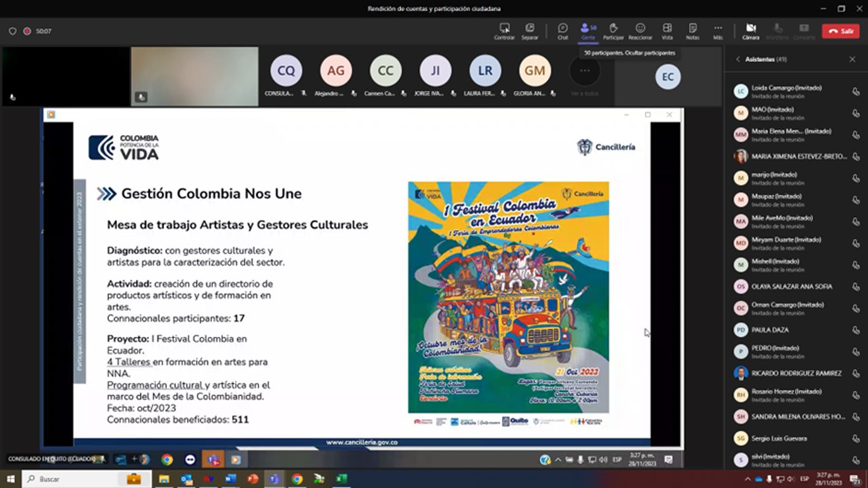Click mic icon beside Miryam Duarte
Image resolution: width=868 pixels, height=488 pixels.
coord(856,243)
